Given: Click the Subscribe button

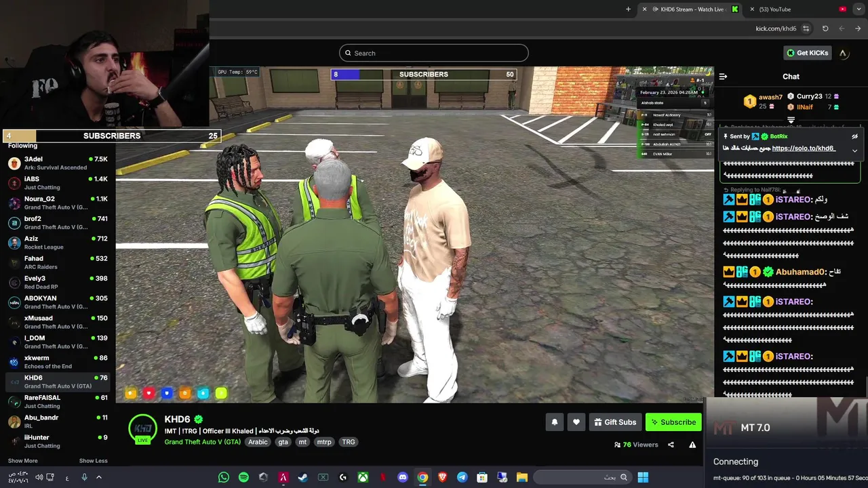Looking at the screenshot, I should [x=673, y=422].
